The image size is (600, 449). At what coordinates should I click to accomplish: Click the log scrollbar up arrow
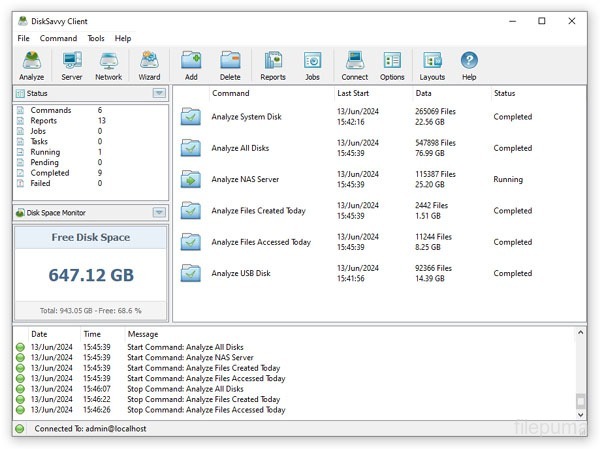(580, 333)
